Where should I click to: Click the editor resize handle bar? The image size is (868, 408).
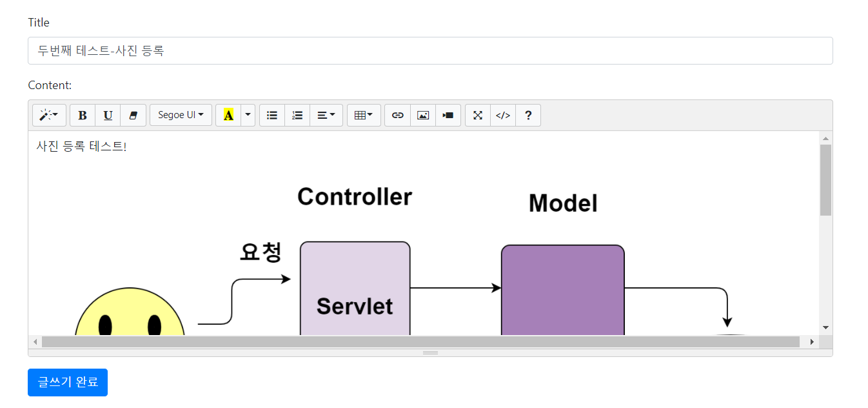point(430,352)
